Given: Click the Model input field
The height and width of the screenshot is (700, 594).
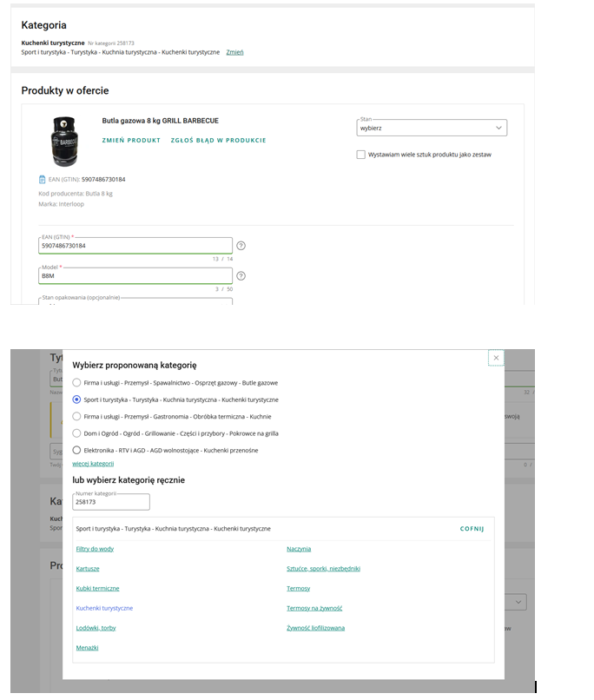Looking at the screenshot, I should point(135,276).
